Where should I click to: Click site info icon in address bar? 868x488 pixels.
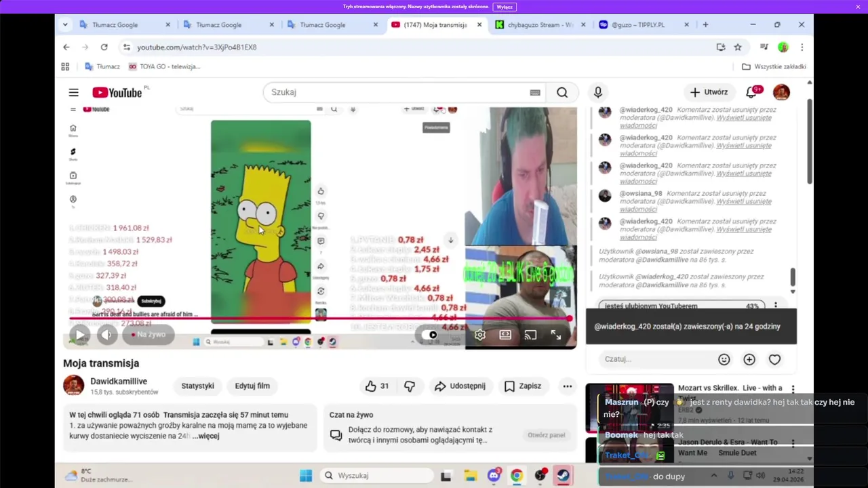[126, 47]
